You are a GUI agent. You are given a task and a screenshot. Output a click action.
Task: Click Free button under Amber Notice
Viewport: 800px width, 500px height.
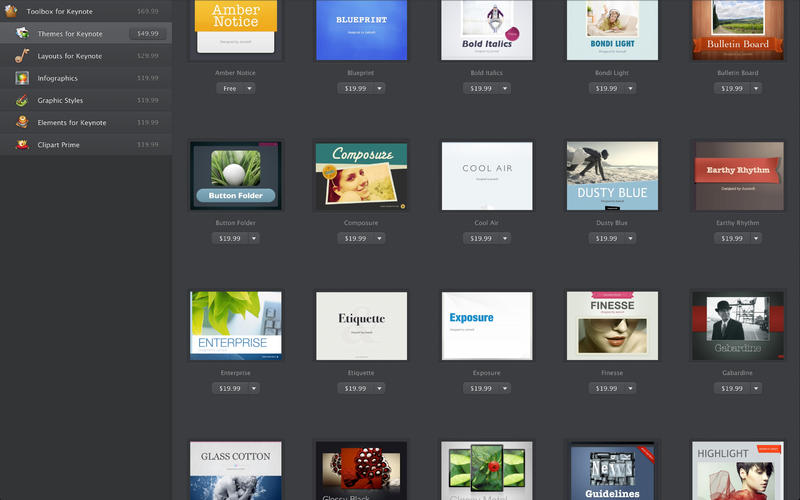pos(230,88)
